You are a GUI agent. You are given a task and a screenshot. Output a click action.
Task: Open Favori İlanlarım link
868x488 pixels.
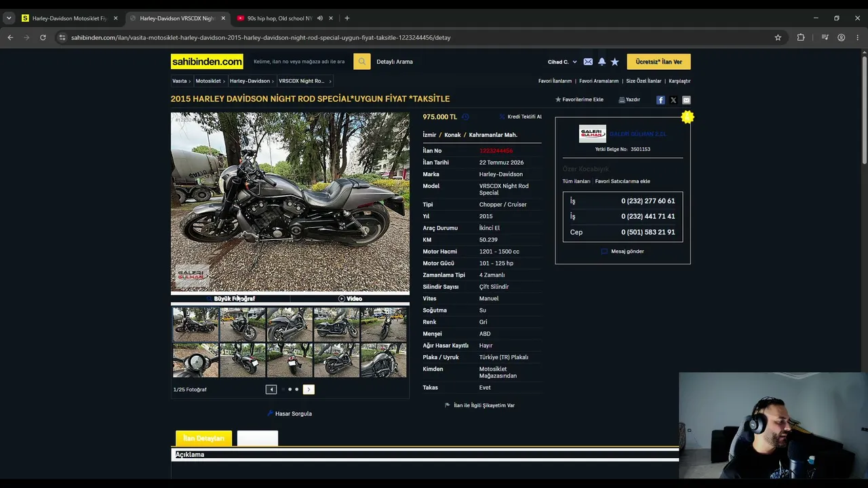(x=555, y=81)
